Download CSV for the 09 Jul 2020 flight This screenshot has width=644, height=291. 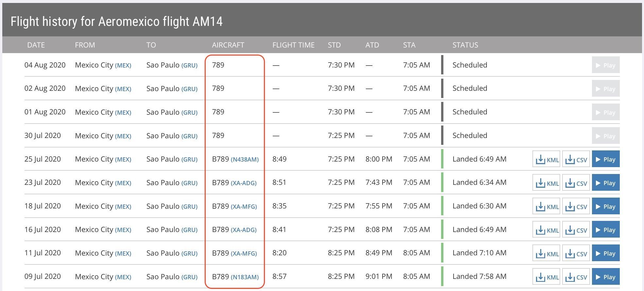click(x=576, y=277)
